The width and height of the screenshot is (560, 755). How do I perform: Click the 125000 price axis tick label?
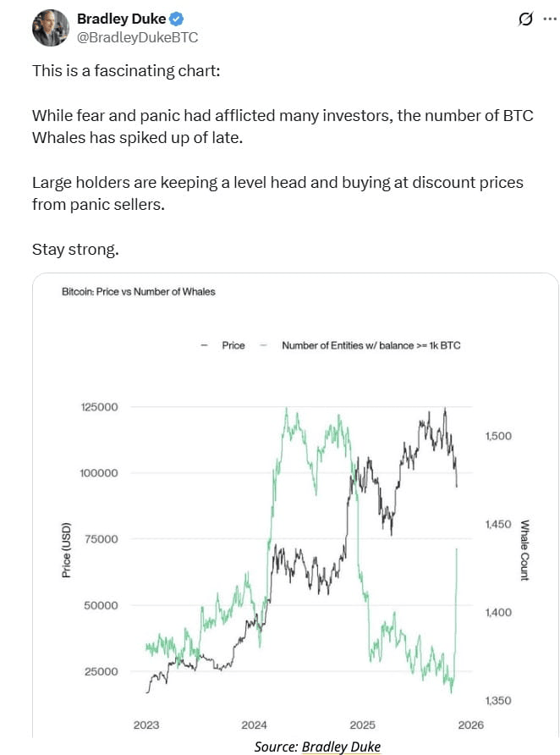[x=99, y=407]
